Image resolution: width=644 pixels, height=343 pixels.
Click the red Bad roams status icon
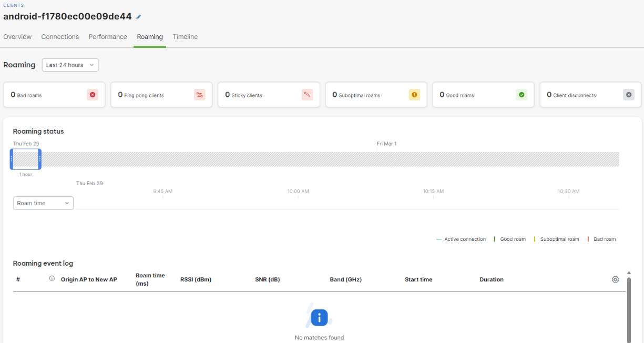pyautogui.click(x=92, y=95)
